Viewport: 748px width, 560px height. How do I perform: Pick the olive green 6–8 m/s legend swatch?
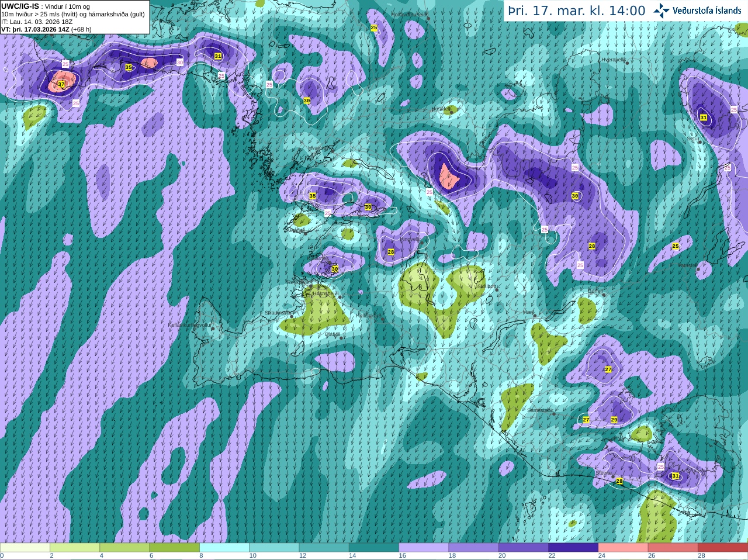[x=175, y=548]
